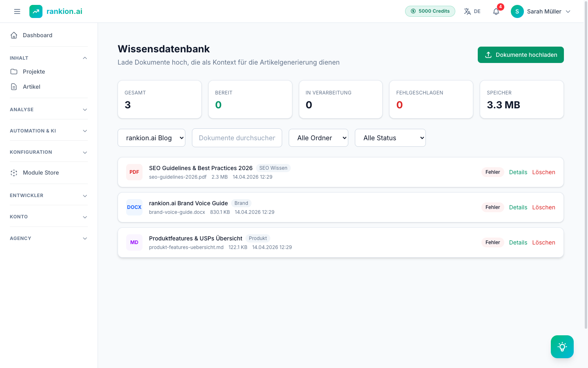Open the lightbulb tips button
The image size is (588, 368).
562,347
